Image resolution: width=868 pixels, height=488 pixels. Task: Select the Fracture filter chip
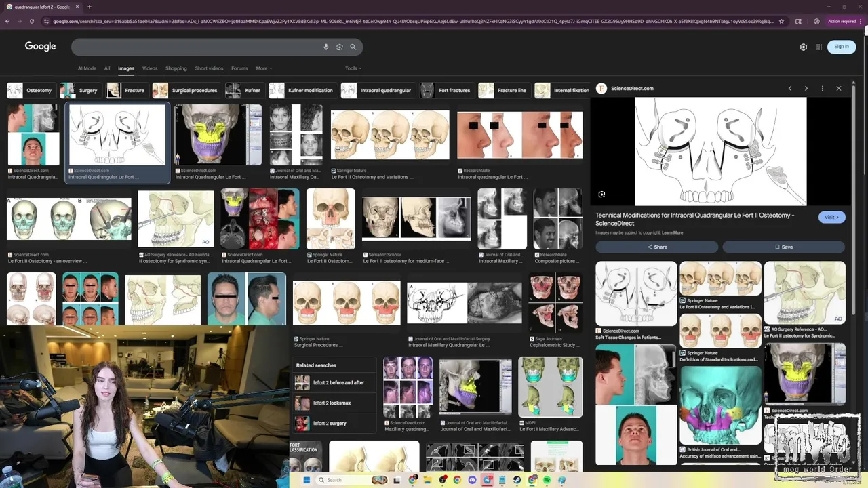[126, 90]
